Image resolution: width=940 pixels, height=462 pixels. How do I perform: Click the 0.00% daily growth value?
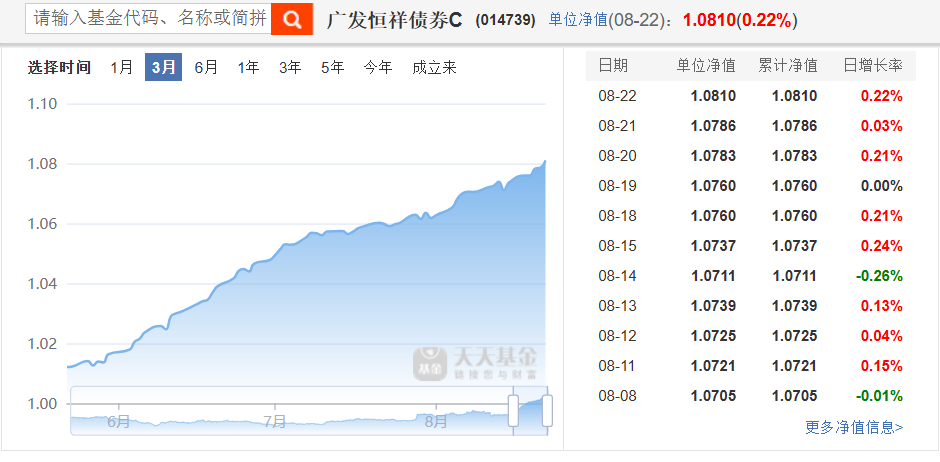pyautogui.click(x=881, y=186)
